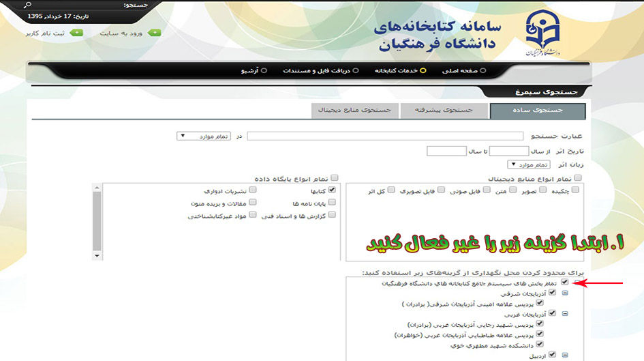Uncheck the تمام بخش های سیستم جامع checkbox
Screen dimensions: 644x361
(x=565, y=282)
